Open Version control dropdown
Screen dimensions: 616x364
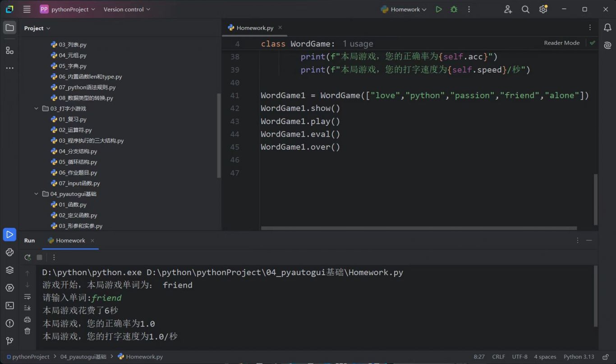pos(127,9)
